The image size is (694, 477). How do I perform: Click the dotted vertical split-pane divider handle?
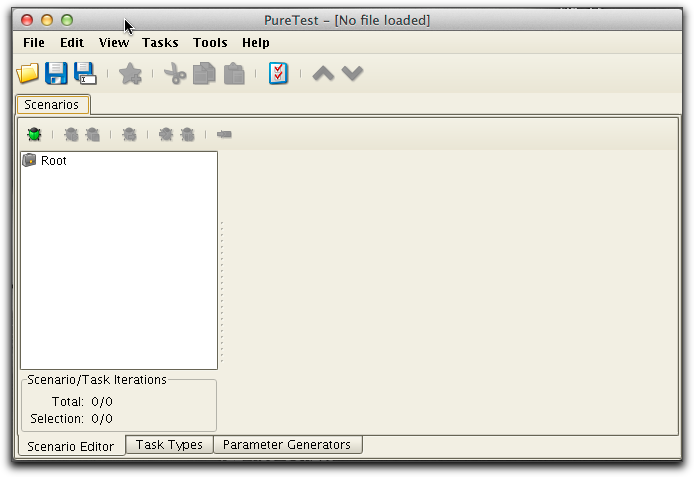222,292
